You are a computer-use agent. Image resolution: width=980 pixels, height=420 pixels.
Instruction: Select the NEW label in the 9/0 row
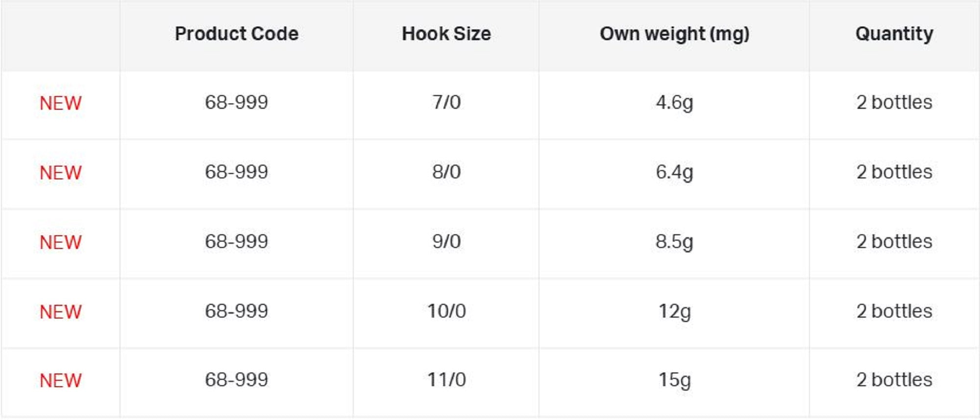(x=61, y=242)
